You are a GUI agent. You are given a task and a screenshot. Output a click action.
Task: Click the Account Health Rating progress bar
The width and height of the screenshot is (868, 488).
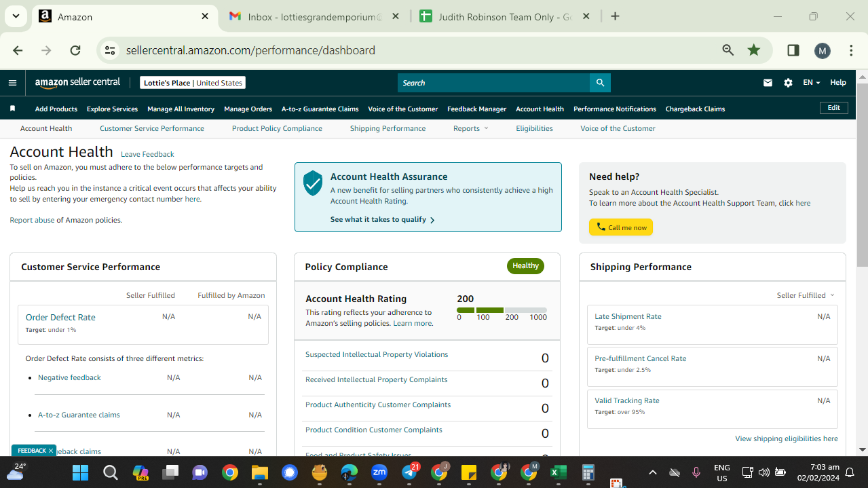(502, 310)
